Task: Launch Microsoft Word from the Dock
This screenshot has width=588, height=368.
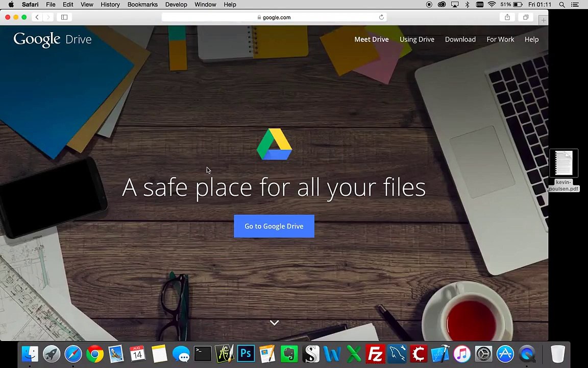Action: [332, 354]
